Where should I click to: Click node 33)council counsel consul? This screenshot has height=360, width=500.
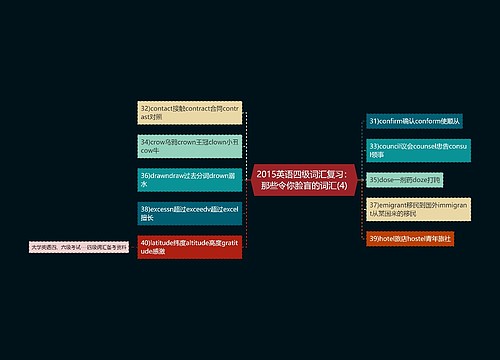418,150
